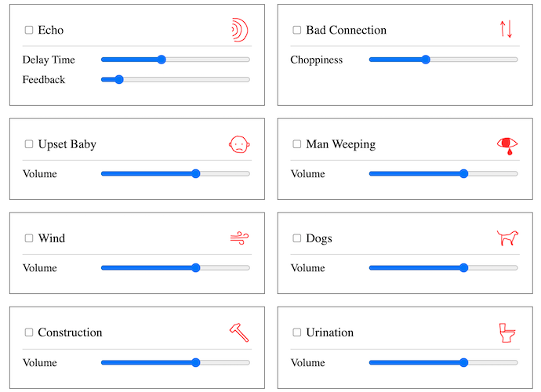Click the red dog icon
The image size is (541, 392).
507,238
